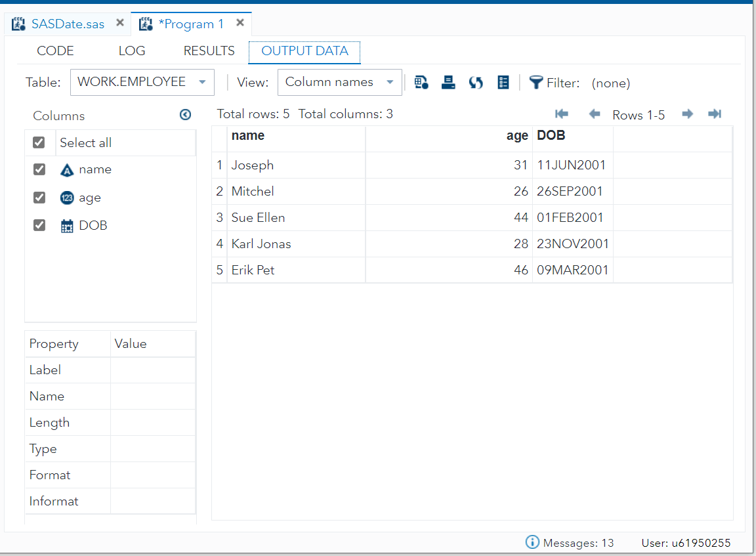
Task: Switch to the LOG tab
Action: tap(131, 51)
